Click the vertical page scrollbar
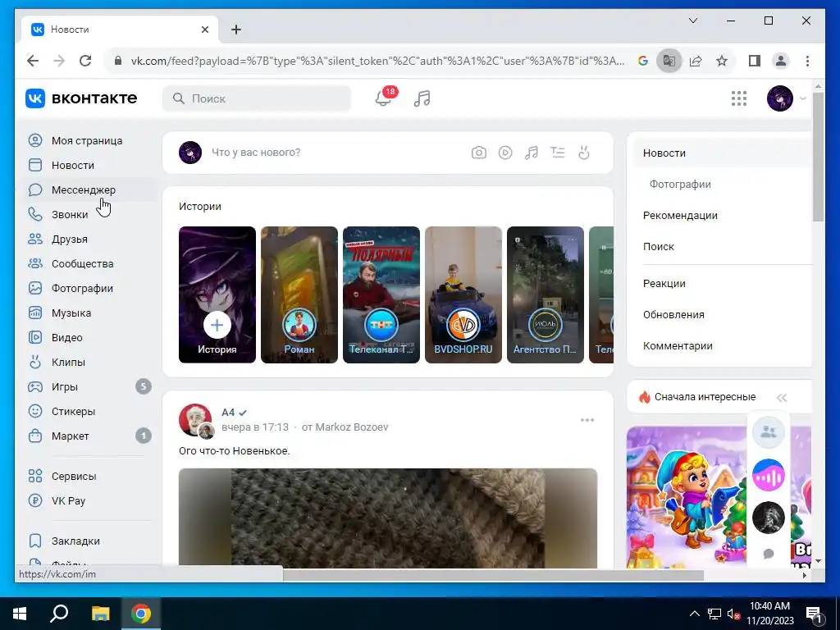The image size is (840, 630). (x=818, y=157)
